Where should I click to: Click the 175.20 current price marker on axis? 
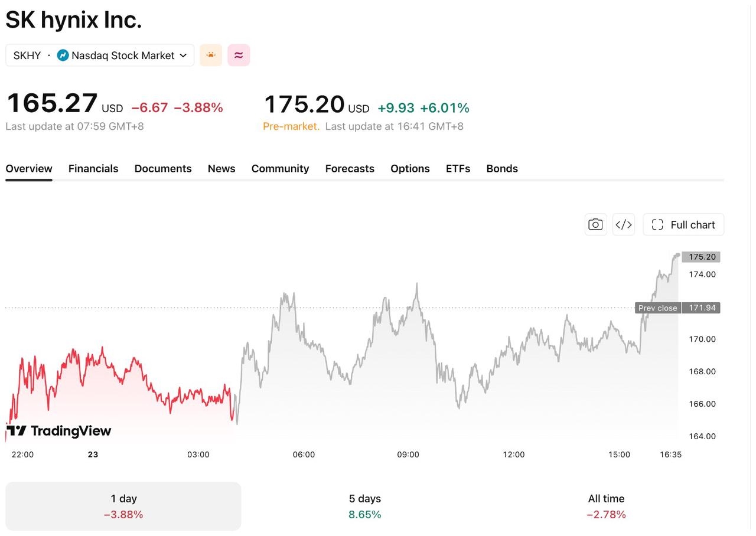point(701,257)
